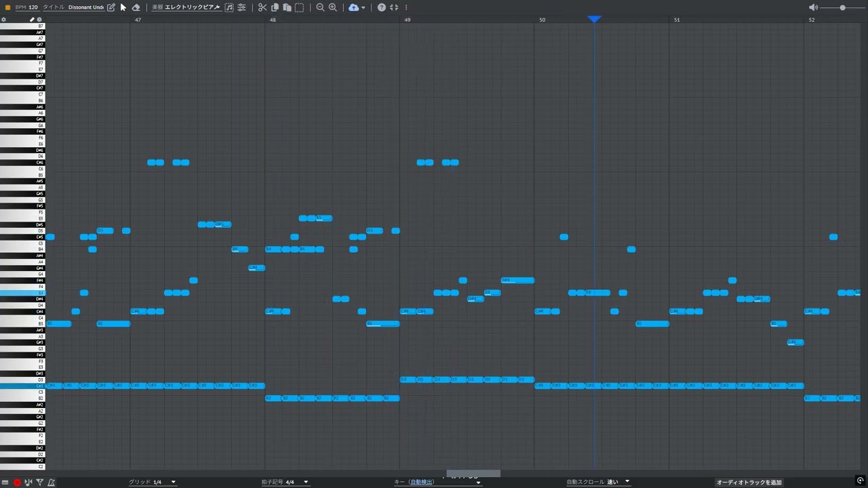The height and width of the screenshot is (488, 868).
Task: Adjust the master volume slider
Action: click(x=842, y=7)
